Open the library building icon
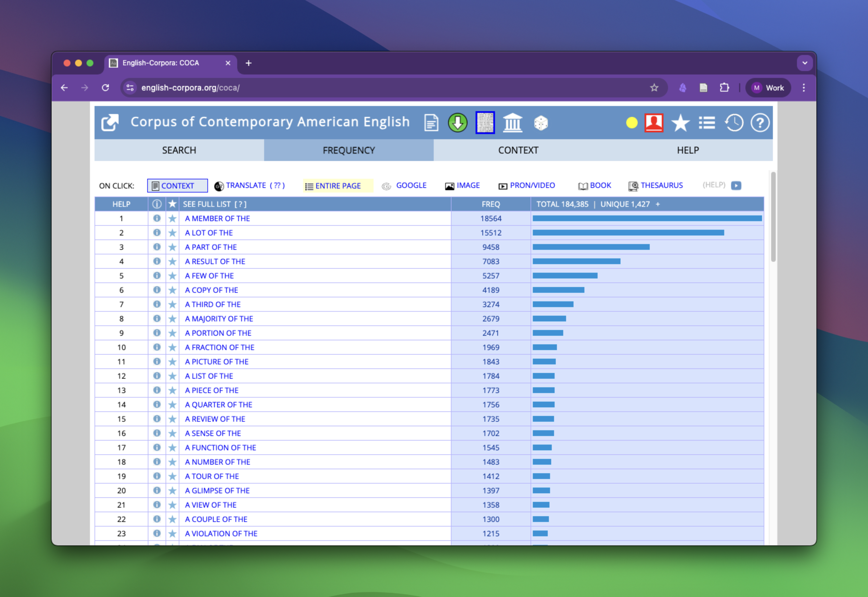 click(512, 123)
